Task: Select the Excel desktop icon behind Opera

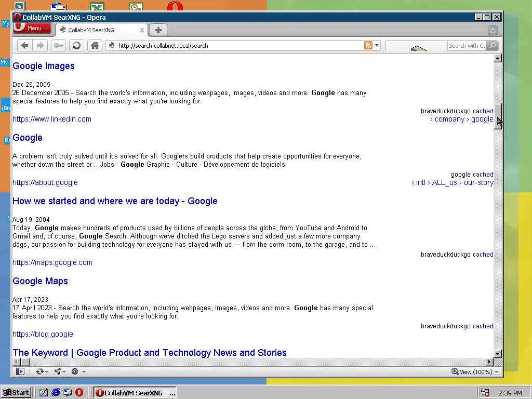Action: pyautogui.click(x=97, y=6)
